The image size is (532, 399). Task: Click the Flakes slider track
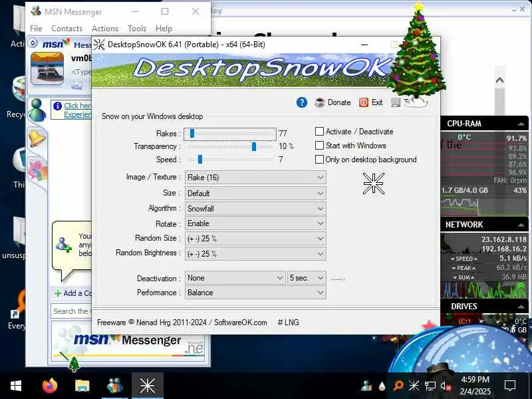pos(230,134)
